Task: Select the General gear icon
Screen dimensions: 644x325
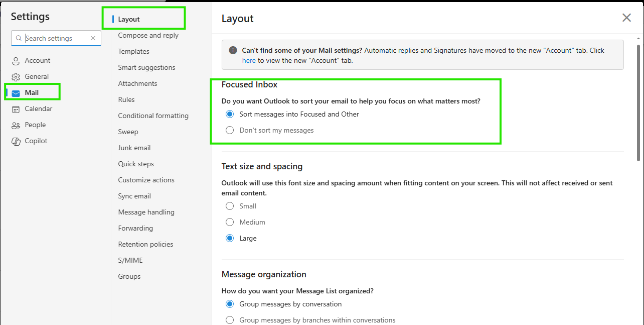Action: (x=16, y=77)
